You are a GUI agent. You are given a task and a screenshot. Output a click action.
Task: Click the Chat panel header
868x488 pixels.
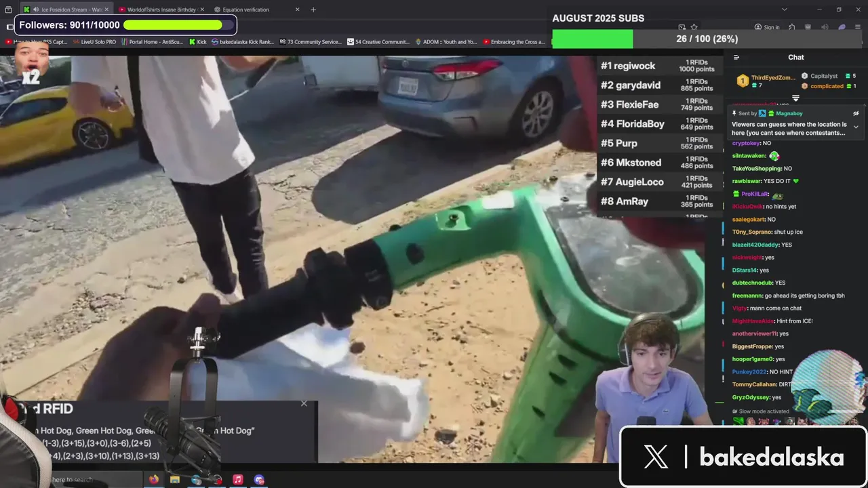(796, 58)
